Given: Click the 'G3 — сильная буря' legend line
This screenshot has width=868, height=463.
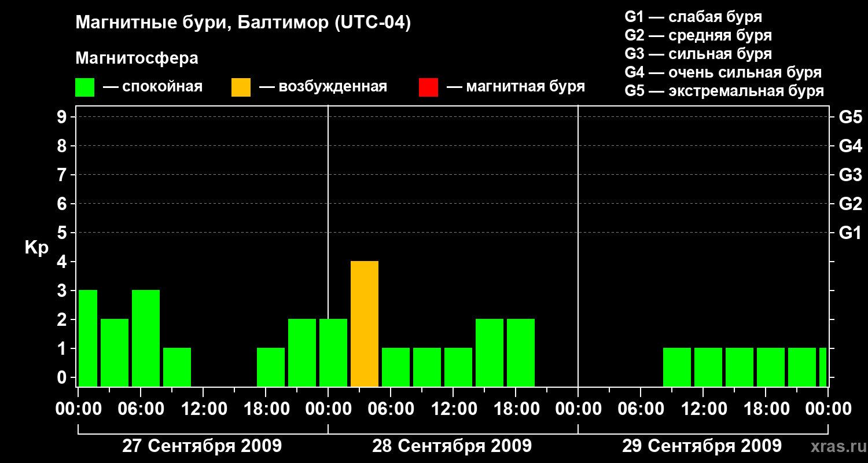Looking at the screenshot, I should click(698, 54).
